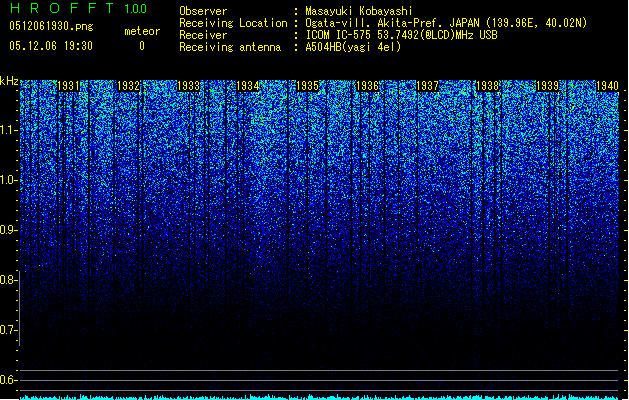629x400 pixels.
Task: Click the date stamp 05.12.06 19:30
Action: pos(51,46)
